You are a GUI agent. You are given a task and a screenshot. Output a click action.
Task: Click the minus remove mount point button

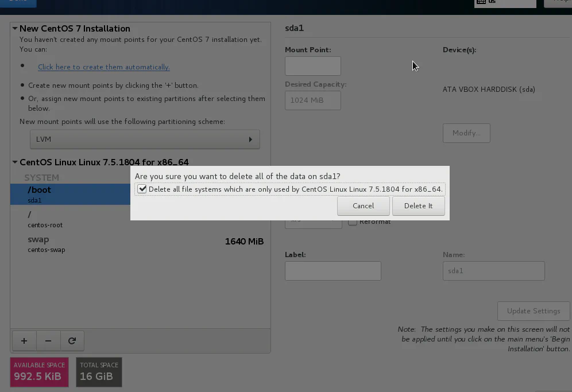(x=48, y=340)
